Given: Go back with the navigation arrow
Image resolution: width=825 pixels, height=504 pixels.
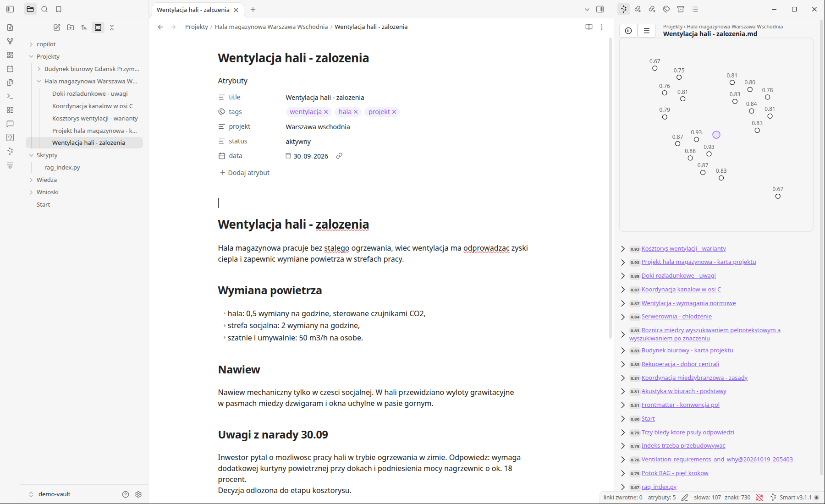Looking at the screenshot, I should 160,27.
